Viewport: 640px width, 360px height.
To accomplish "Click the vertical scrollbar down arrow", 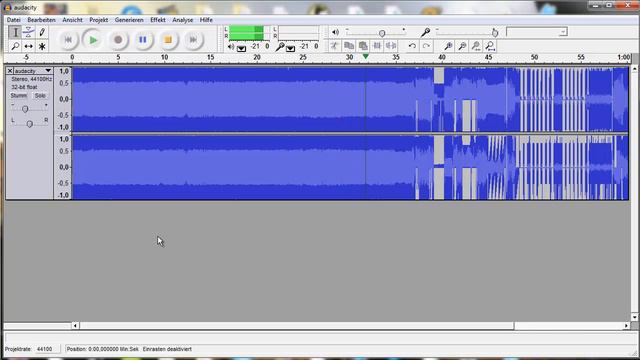I will pyautogui.click(x=634, y=317).
